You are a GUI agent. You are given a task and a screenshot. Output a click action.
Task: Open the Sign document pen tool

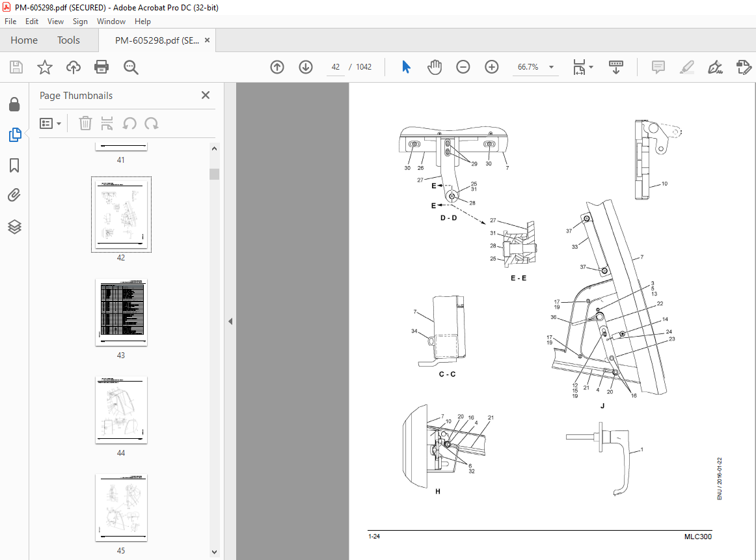coord(715,67)
